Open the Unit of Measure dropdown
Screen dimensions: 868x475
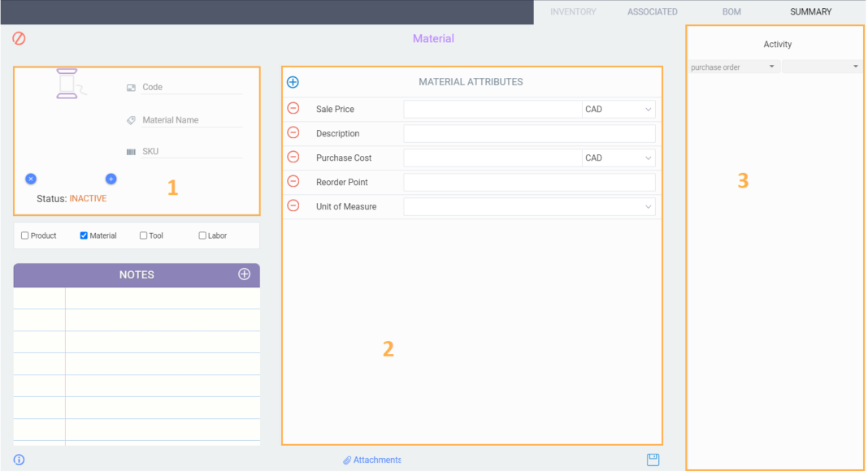point(530,207)
